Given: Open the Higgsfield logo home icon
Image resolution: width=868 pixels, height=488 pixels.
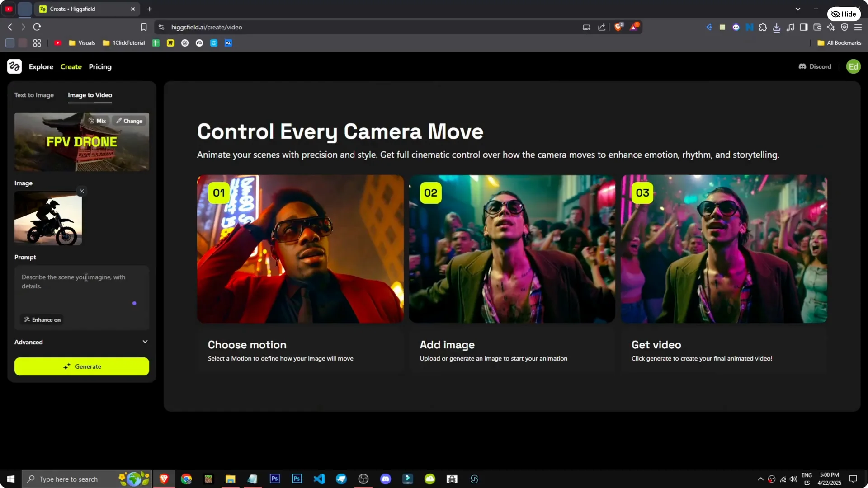Looking at the screenshot, I should pos(14,66).
